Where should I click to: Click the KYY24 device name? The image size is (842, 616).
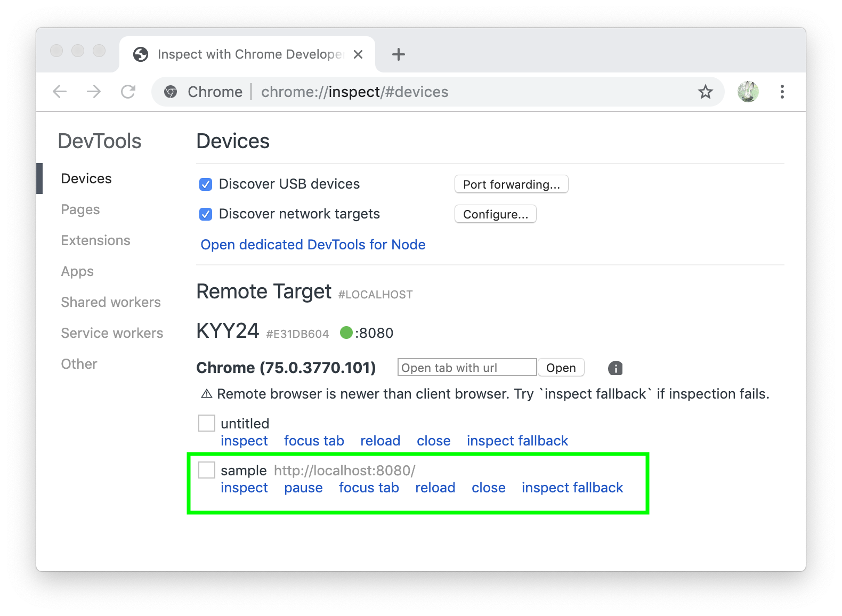[228, 331]
